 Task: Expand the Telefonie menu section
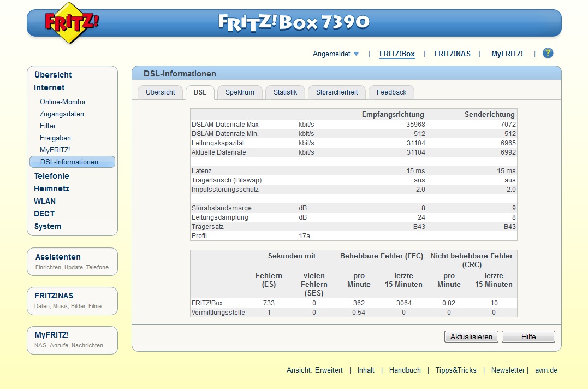[51, 176]
